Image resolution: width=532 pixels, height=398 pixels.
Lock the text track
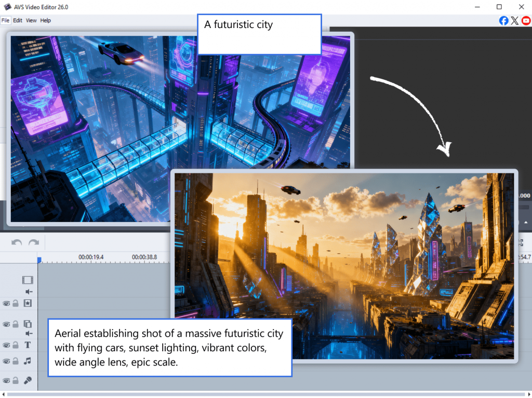coord(16,345)
